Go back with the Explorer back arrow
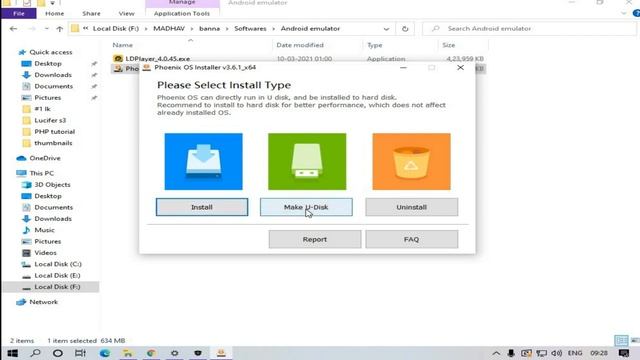 pyautogui.click(x=13, y=29)
